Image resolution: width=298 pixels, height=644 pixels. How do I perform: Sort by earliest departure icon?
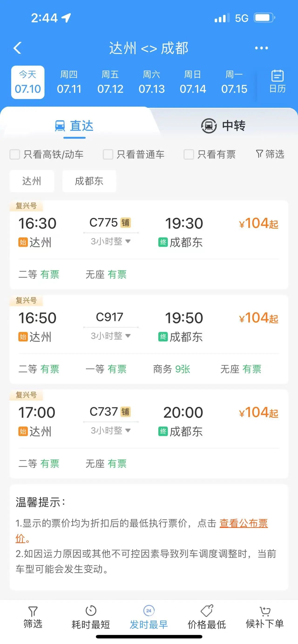click(x=149, y=611)
